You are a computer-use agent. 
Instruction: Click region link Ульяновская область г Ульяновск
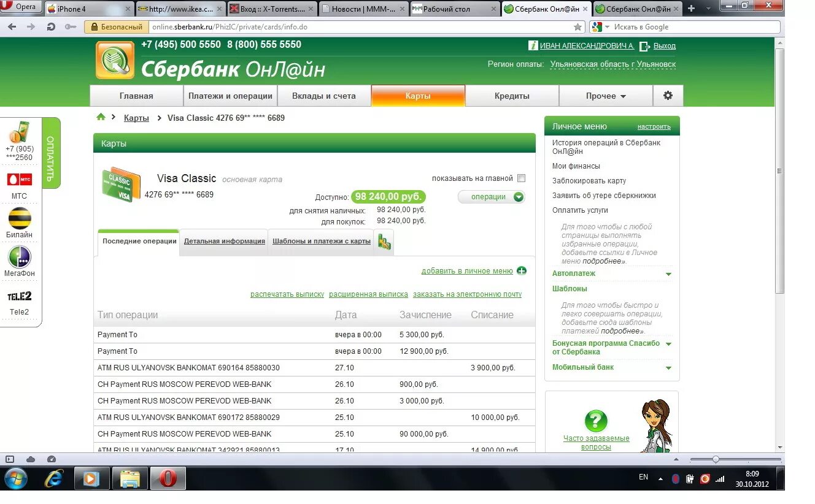point(612,64)
